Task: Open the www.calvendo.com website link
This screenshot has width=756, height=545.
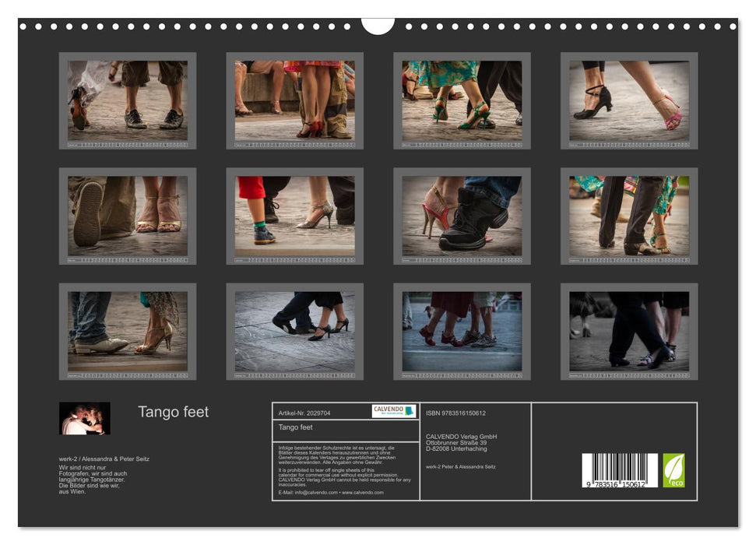Action: coord(361,493)
